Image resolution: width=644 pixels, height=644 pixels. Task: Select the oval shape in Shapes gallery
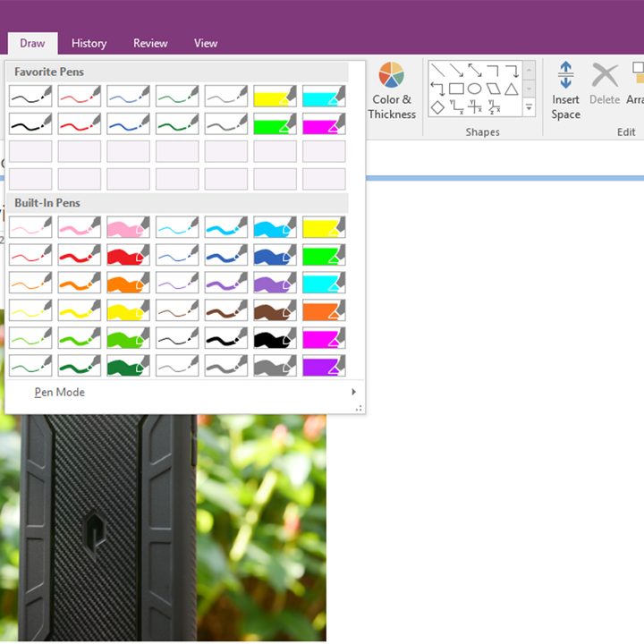pyautogui.click(x=474, y=89)
